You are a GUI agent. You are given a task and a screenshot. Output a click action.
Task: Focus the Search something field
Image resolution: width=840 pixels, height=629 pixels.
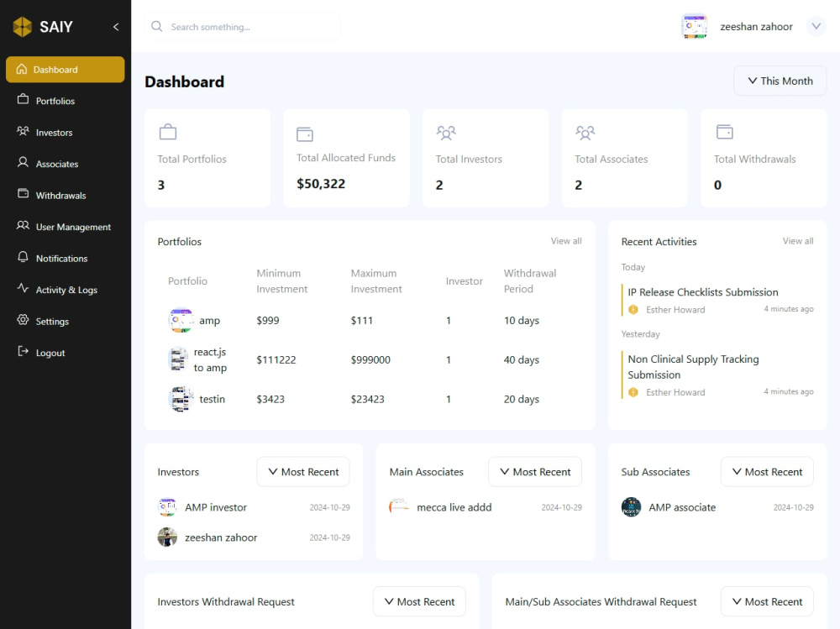pyautogui.click(x=243, y=26)
